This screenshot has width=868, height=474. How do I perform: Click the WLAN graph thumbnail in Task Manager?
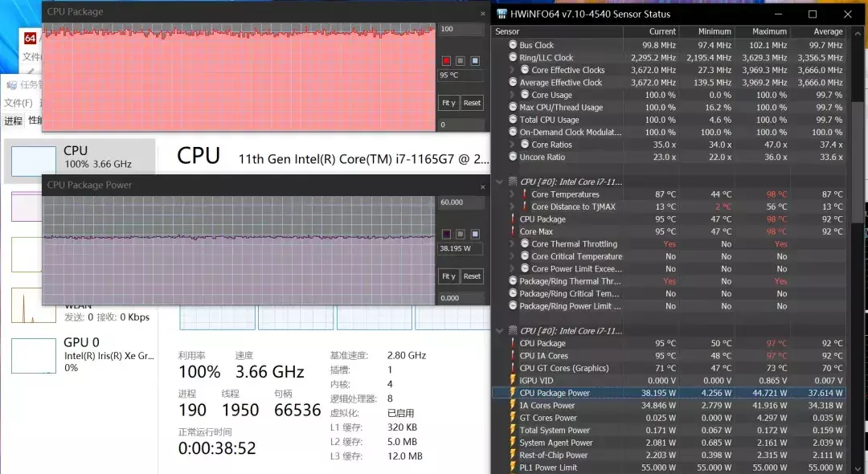click(x=33, y=304)
